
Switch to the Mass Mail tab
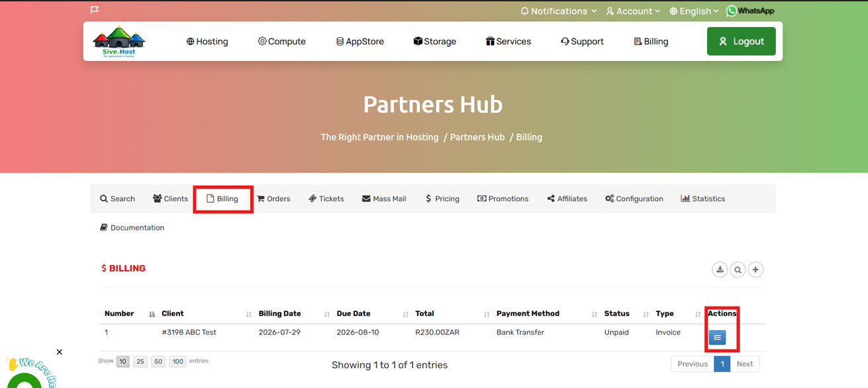[x=384, y=199]
